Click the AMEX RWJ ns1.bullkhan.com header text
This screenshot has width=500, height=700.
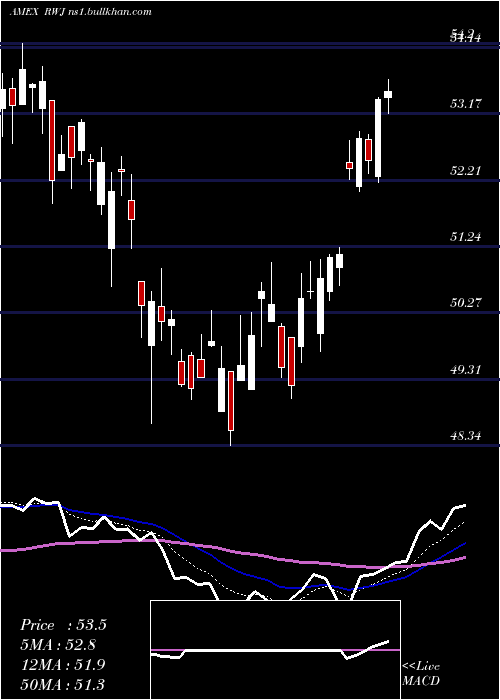pyautogui.click(x=80, y=12)
